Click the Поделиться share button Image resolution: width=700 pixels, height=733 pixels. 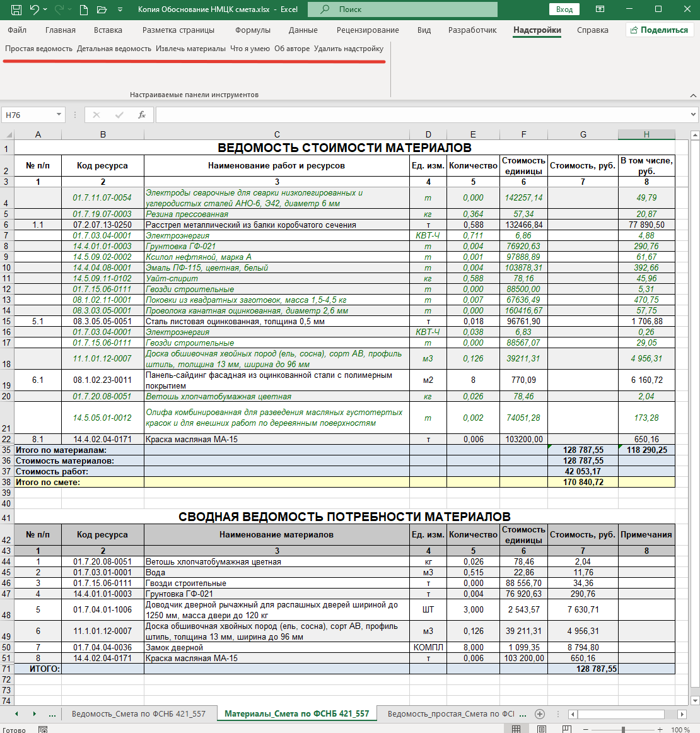click(659, 30)
